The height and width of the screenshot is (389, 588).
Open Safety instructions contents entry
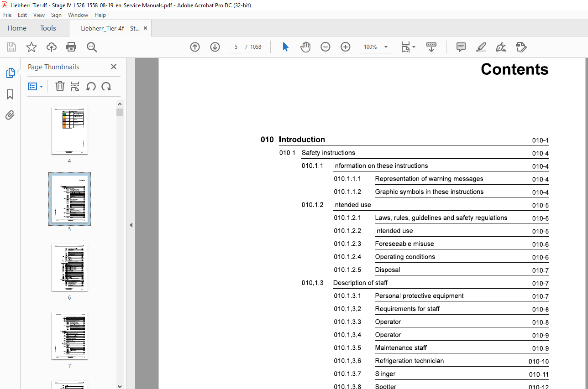(x=328, y=153)
